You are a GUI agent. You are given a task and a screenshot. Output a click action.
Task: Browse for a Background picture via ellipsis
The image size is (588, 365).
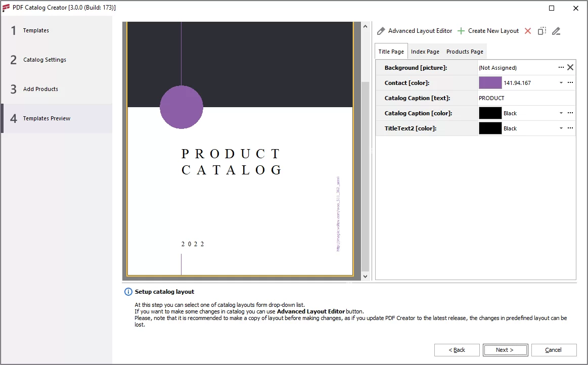point(560,67)
